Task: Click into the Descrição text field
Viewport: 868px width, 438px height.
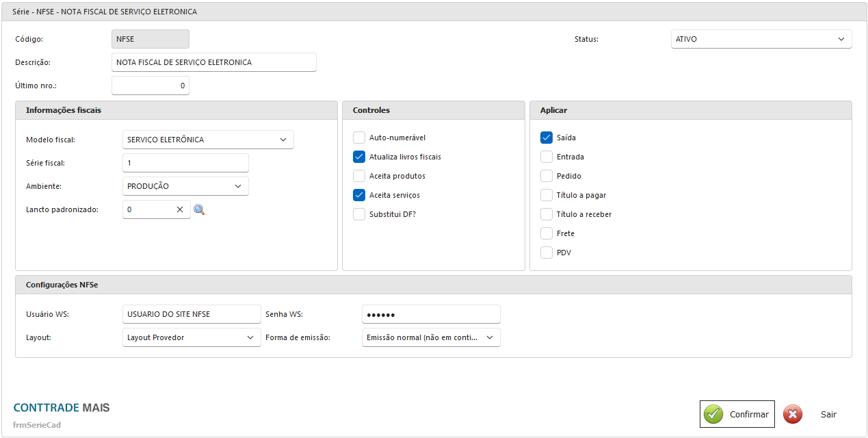Action: [x=213, y=62]
